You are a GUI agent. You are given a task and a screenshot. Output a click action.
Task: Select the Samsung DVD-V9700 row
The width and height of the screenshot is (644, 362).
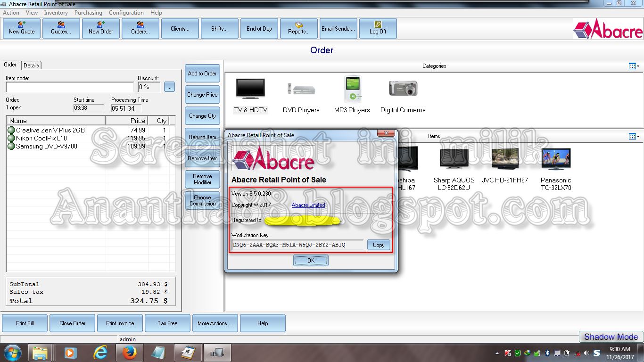pos(91,146)
